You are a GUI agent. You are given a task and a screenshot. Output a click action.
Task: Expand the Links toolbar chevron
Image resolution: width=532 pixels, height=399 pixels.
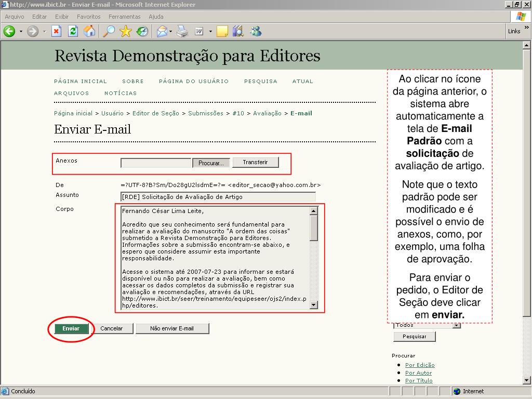pyautogui.click(x=527, y=28)
